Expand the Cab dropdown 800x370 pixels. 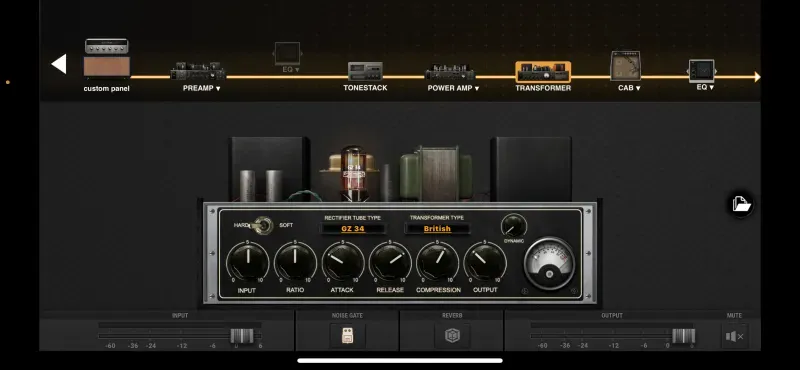[x=629, y=88]
